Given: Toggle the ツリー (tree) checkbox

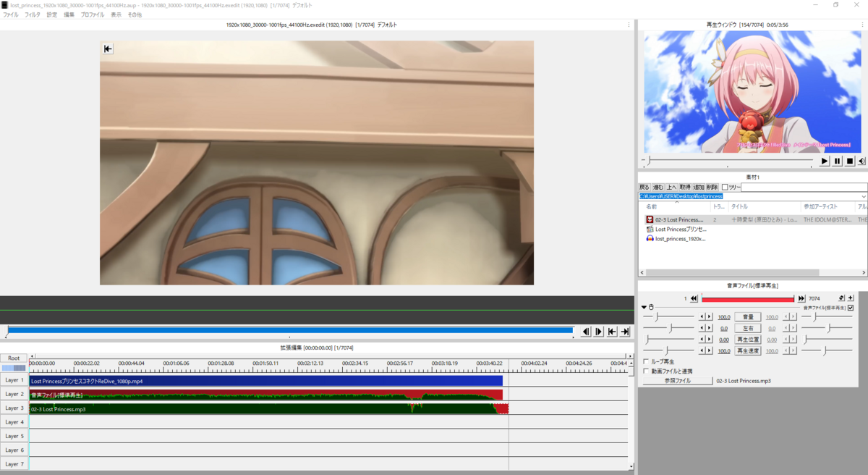Looking at the screenshot, I should 725,188.
